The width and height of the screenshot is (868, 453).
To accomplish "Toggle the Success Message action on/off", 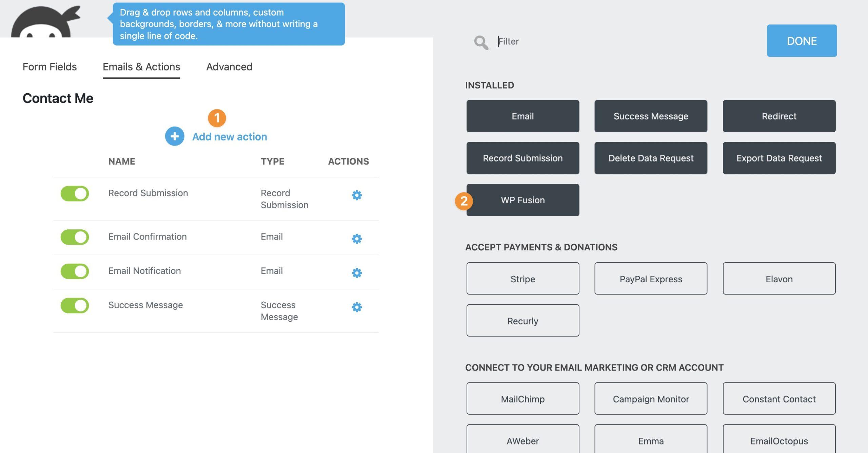I will [x=75, y=305].
